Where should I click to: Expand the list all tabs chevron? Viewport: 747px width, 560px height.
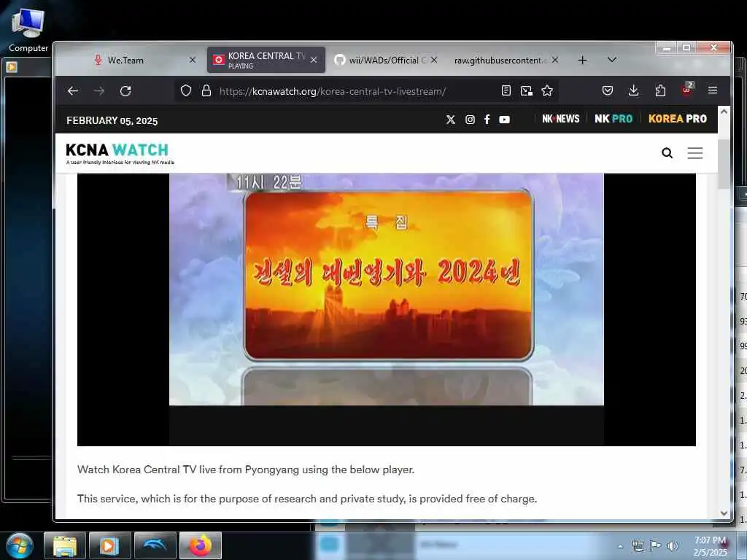coord(612,60)
